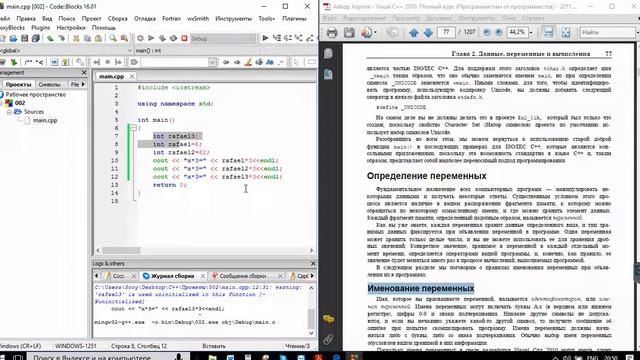Go to previous page with blue up arrow
Viewport: 640px width, 360px height.
pos(413,32)
